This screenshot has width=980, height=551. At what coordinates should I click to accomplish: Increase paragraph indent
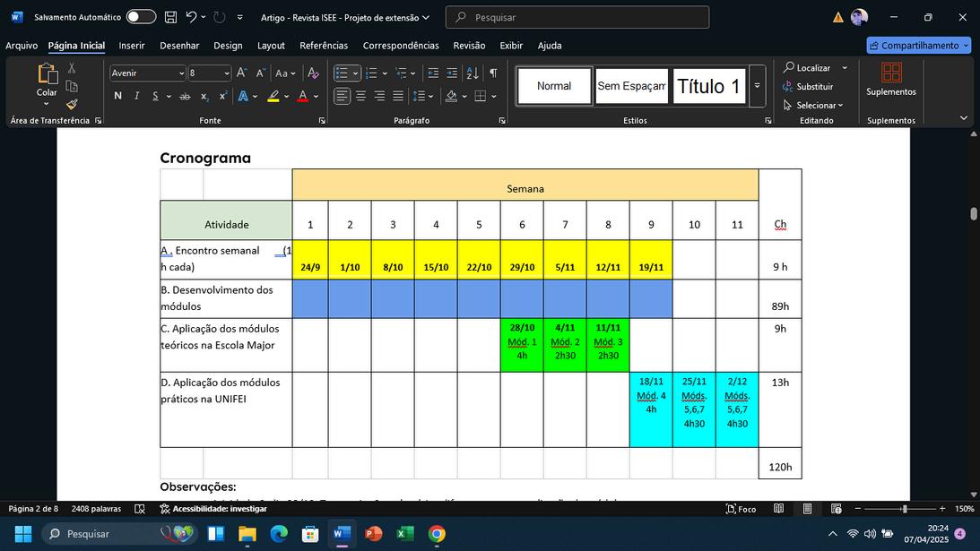[x=452, y=73]
